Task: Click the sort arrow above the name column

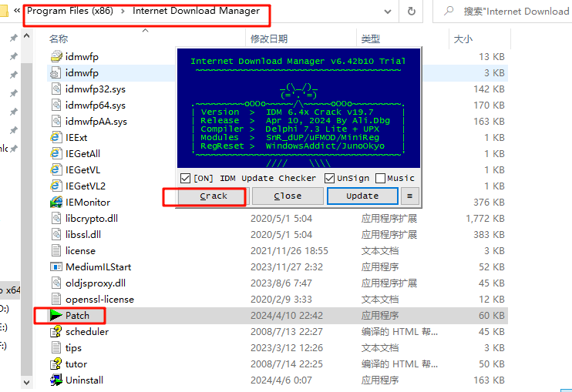Action: coord(145,31)
